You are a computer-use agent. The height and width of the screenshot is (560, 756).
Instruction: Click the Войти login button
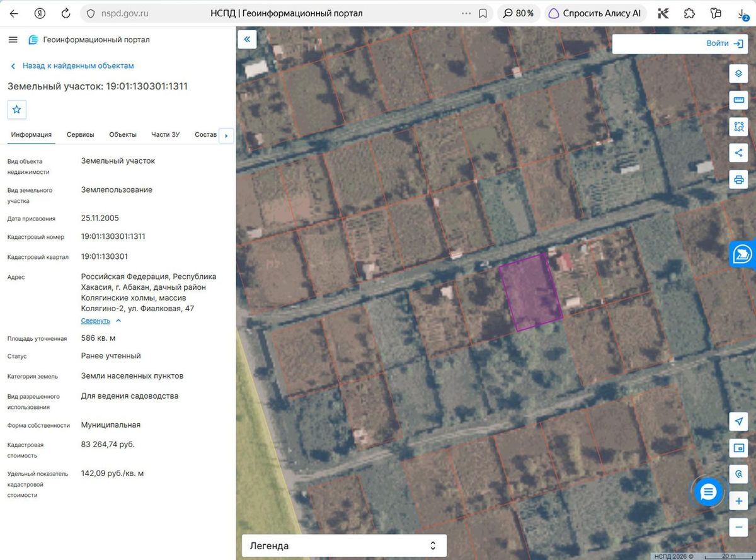725,43
